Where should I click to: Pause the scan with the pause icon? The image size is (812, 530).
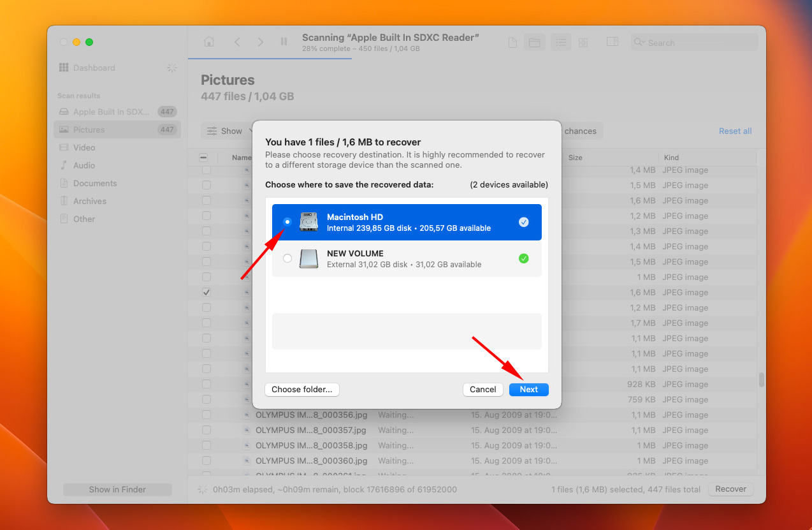[x=284, y=42]
